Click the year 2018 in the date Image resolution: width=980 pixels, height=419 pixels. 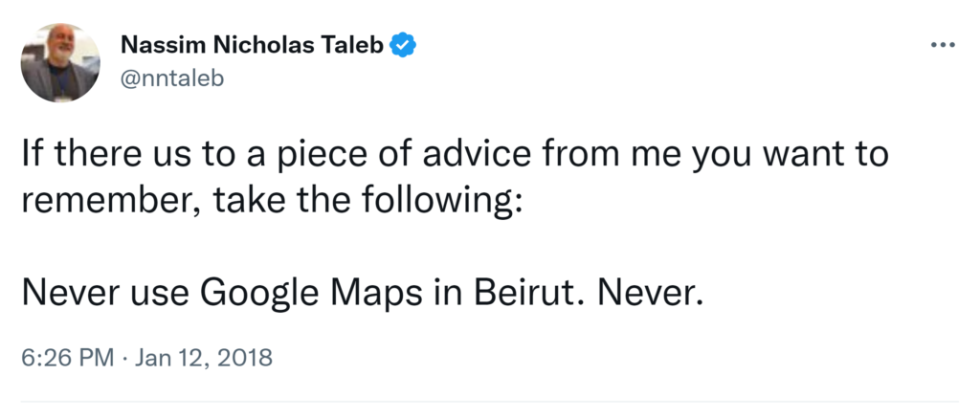point(249,359)
